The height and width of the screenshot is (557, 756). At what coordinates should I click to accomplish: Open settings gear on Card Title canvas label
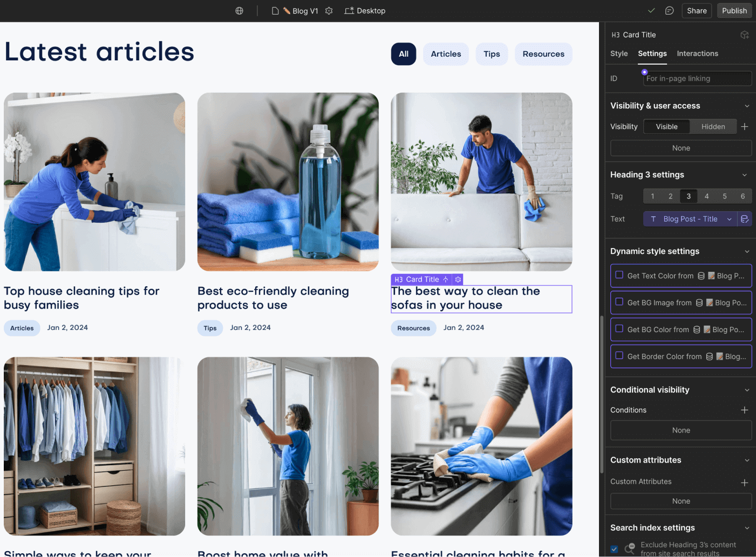(458, 279)
